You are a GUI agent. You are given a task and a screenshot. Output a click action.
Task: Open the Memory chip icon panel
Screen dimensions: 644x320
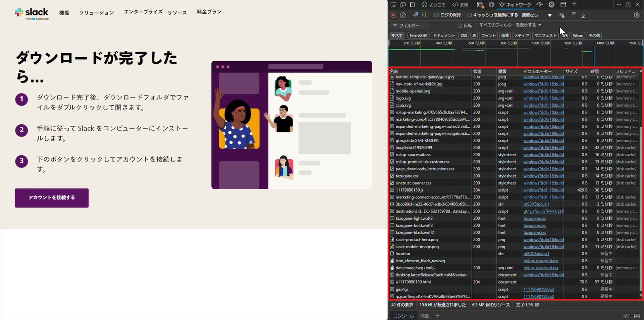tap(551, 5)
